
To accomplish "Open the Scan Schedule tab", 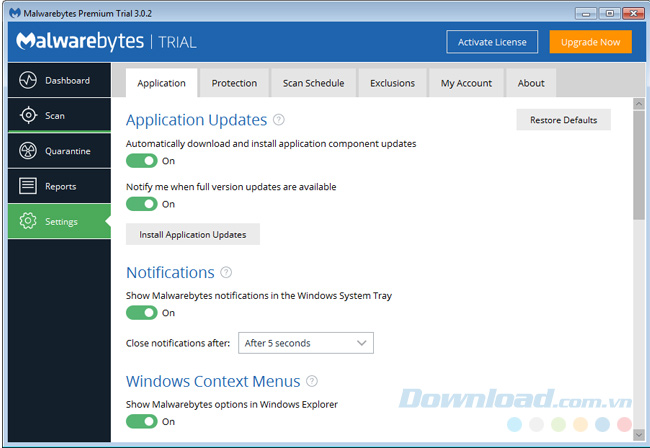I will pos(311,83).
